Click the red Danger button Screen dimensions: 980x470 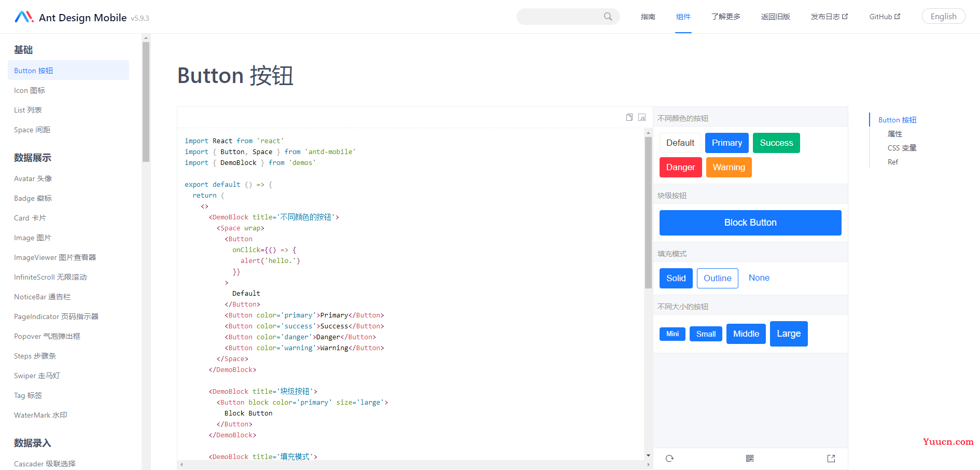[680, 167]
